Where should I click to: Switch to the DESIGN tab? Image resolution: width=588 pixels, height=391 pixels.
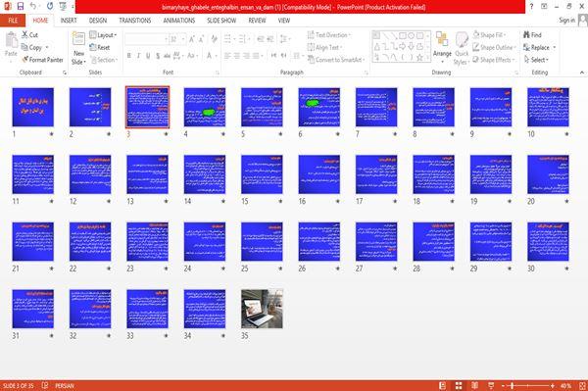(x=98, y=21)
